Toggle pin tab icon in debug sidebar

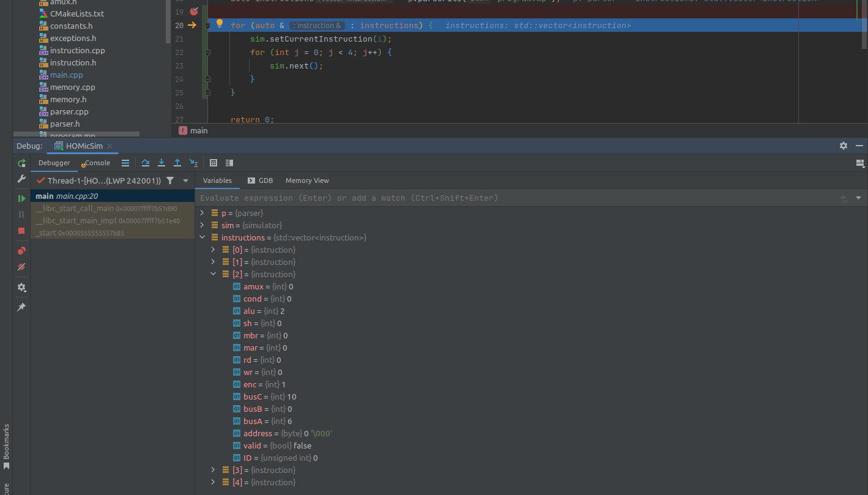point(21,307)
